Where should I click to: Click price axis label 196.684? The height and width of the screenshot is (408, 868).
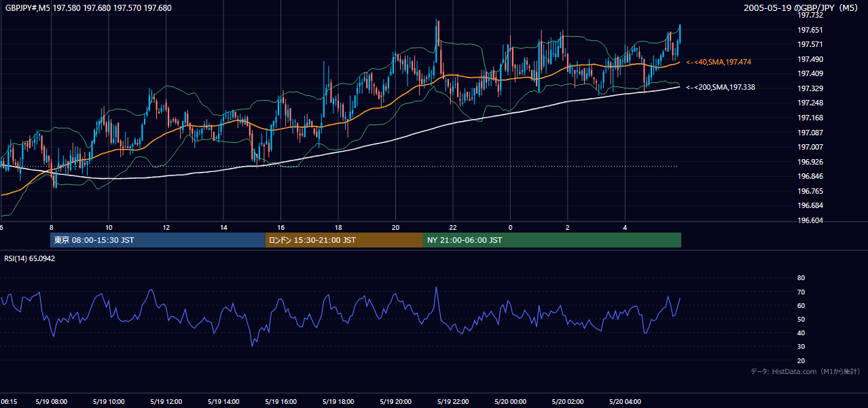[x=810, y=205]
